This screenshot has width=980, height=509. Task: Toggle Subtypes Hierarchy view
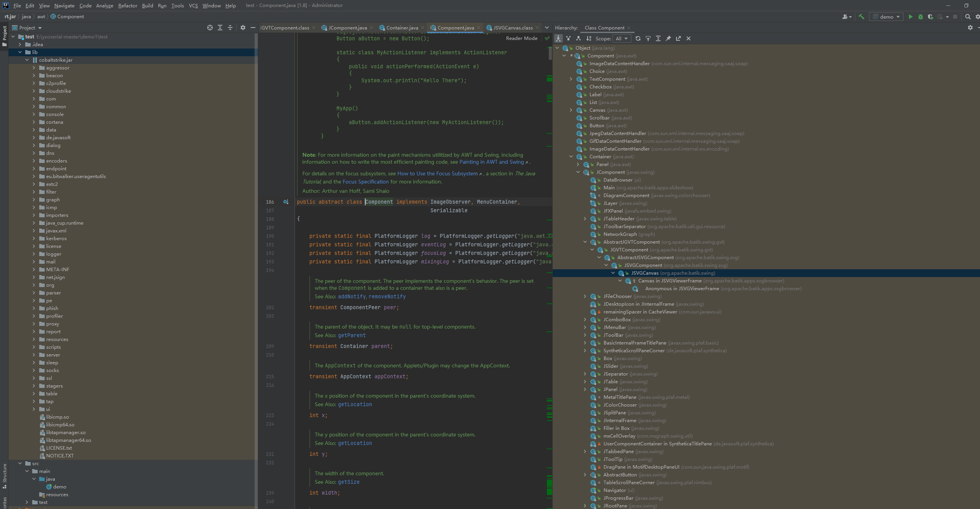coord(578,38)
